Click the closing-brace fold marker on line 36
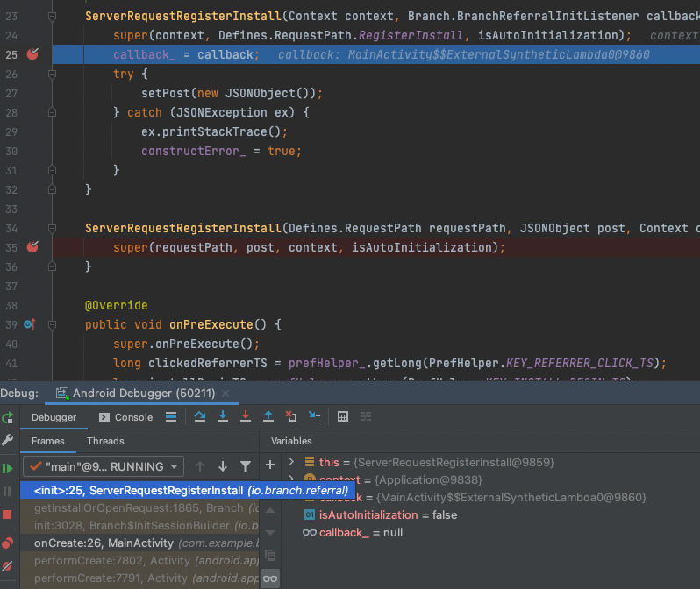Image resolution: width=700 pixels, height=589 pixels. tap(52, 266)
